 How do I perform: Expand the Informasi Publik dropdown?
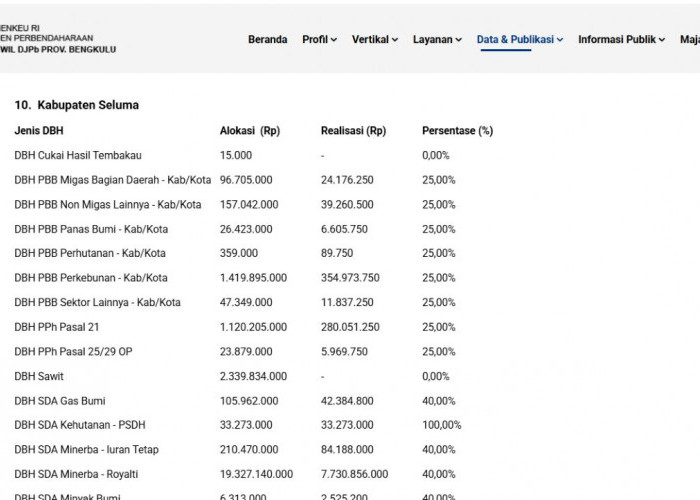click(621, 39)
